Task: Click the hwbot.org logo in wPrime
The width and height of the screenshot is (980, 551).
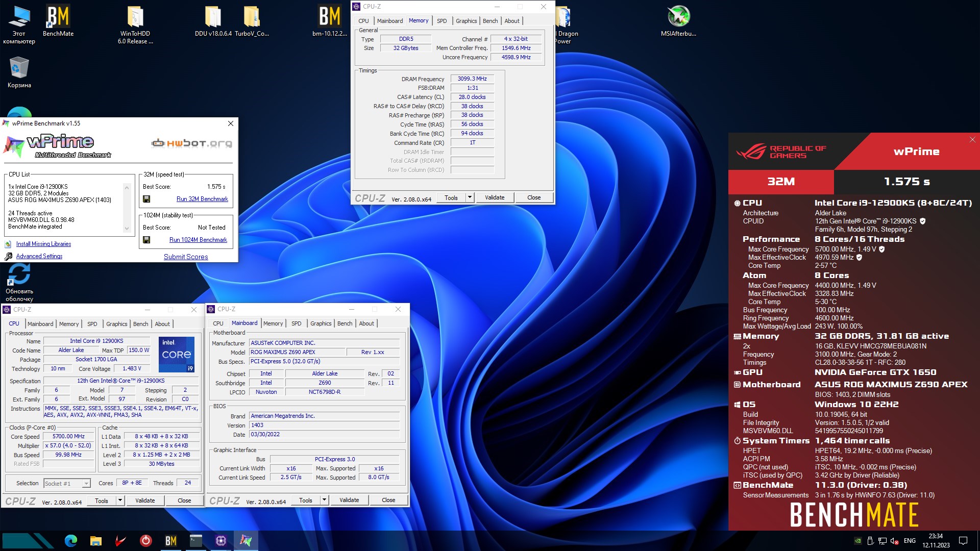Action: (x=191, y=143)
